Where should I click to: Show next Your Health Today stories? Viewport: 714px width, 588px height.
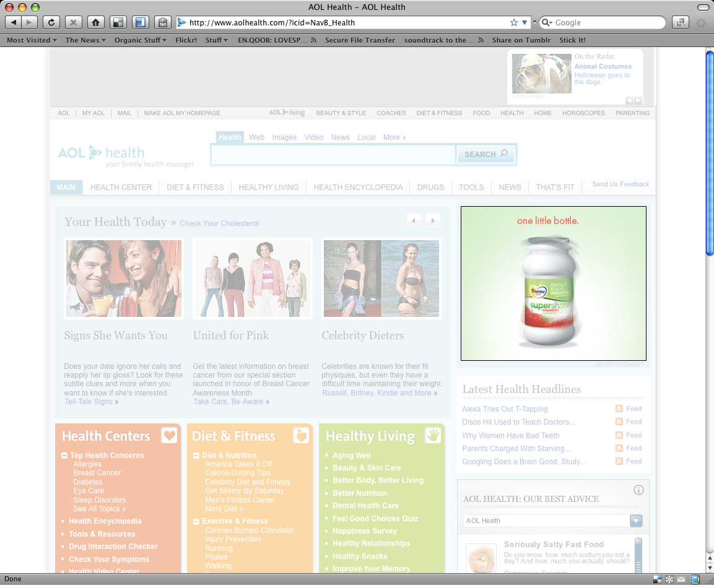point(433,221)
